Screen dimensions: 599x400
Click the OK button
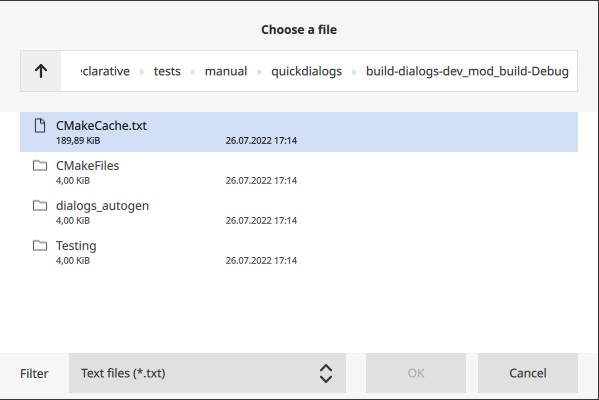click(416, 373)
